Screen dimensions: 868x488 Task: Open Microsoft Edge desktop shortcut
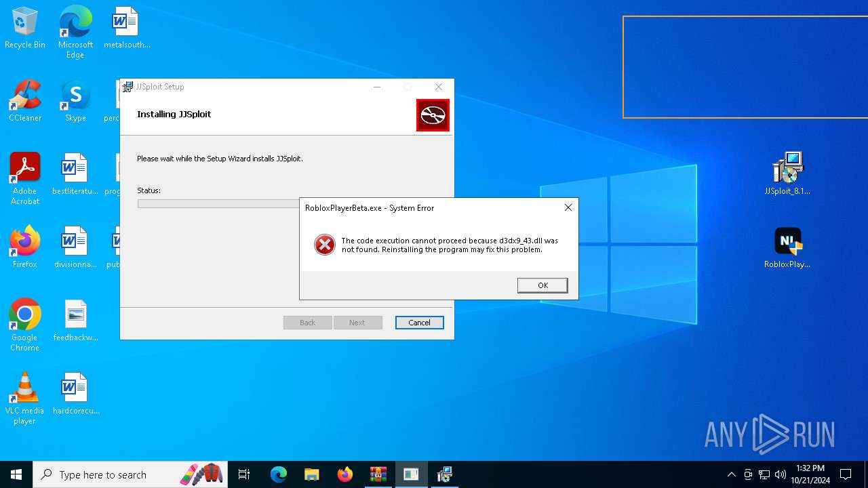[75, 32]
